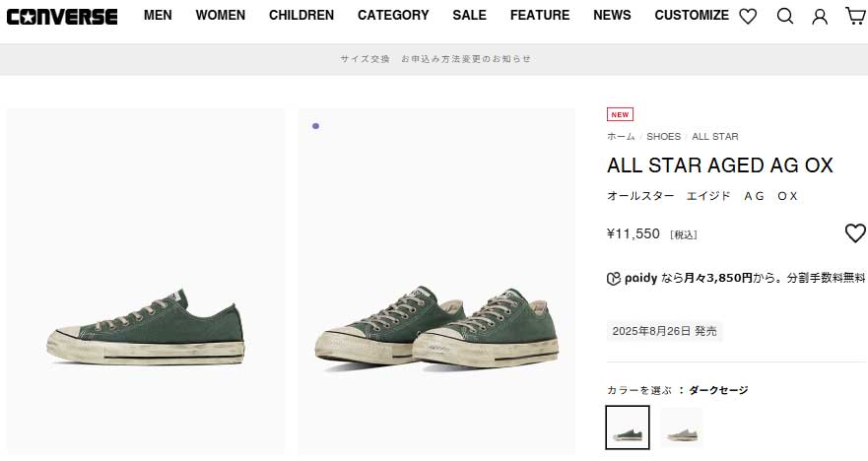The image size is (868, 461).
Task: Open the search magnifier icon
Action: [784, 16]
